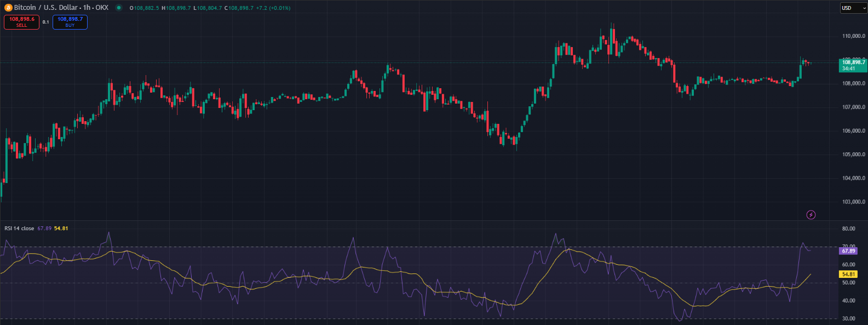Click the 107,000.0 price axis label
The width and height of the screenshot is (868, 325).
coord(853,107)
